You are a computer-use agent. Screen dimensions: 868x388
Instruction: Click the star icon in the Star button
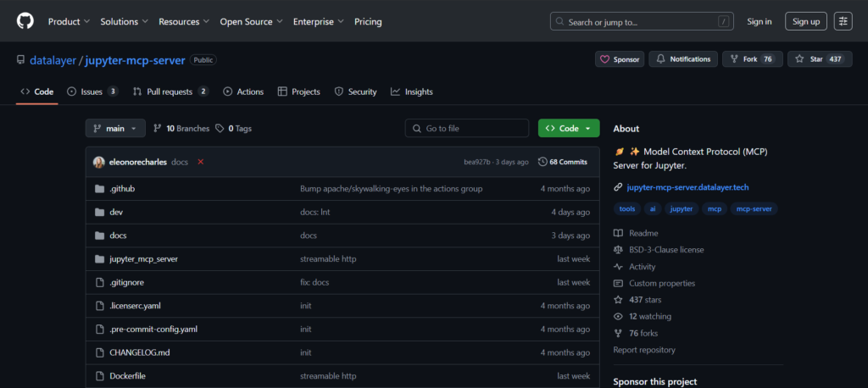[799, 59]
